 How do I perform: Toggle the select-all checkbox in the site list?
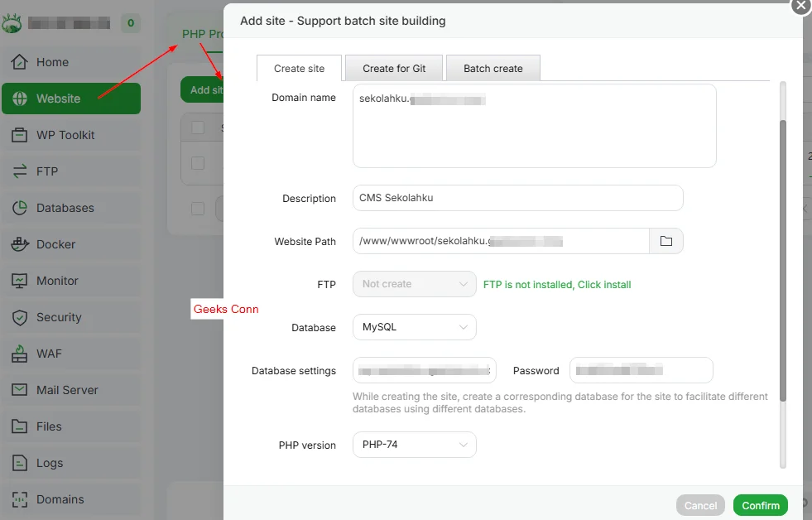click(197, 127)
